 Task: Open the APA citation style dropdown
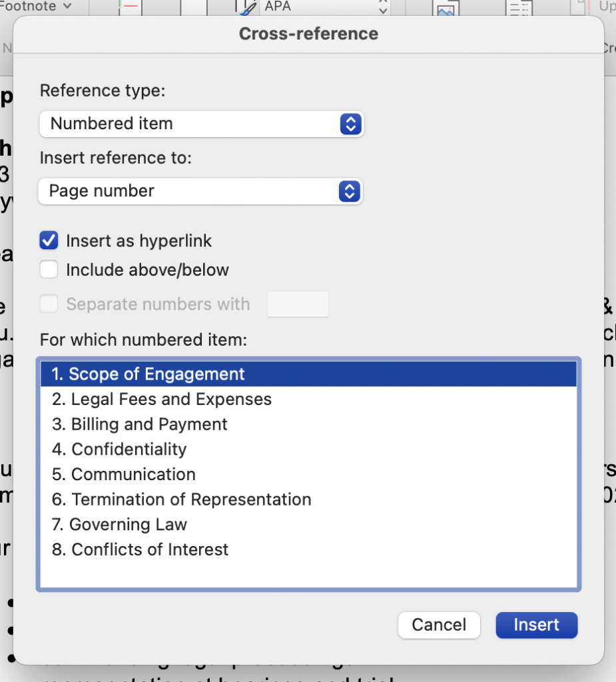point(382,5)
